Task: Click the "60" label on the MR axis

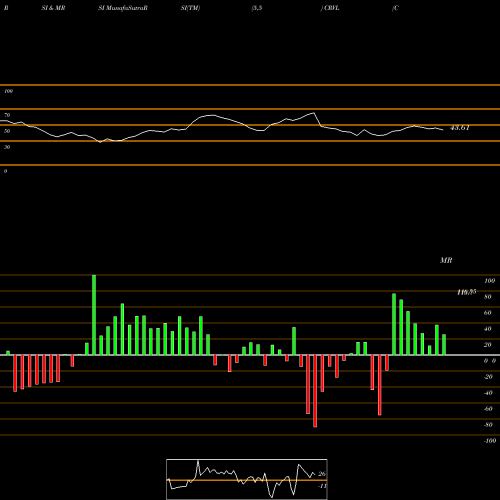Action: click(x=488, y=313)
